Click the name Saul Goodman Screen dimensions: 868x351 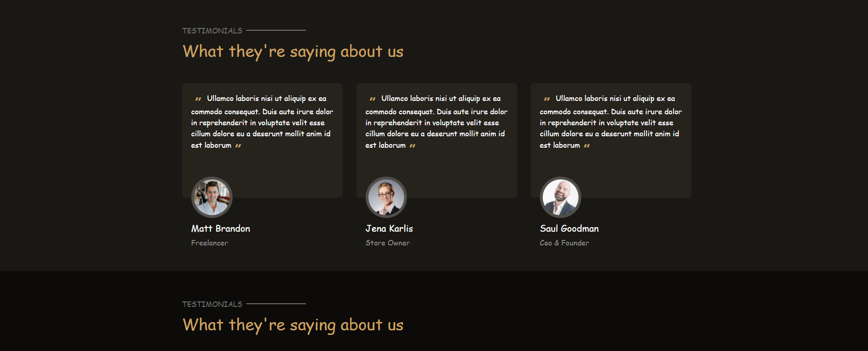coord(569,228)
